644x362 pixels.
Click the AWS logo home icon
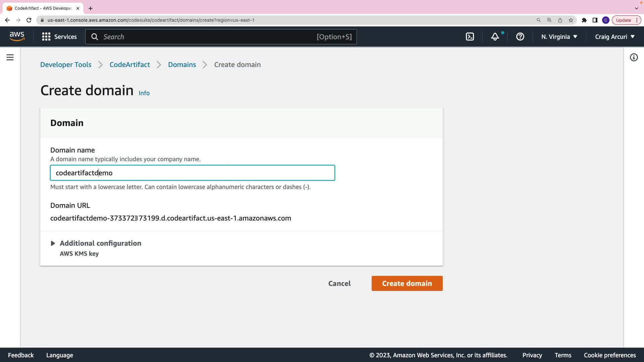click(17, 37)
